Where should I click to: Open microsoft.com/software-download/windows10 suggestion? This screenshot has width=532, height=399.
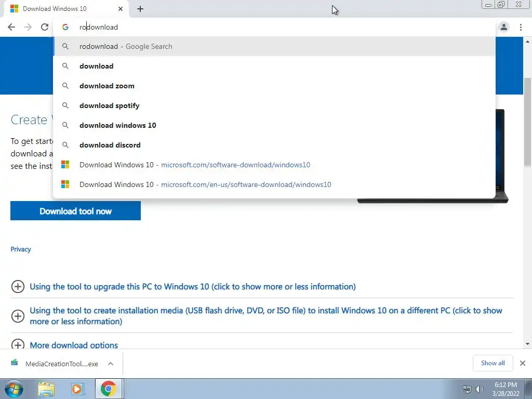274,165
